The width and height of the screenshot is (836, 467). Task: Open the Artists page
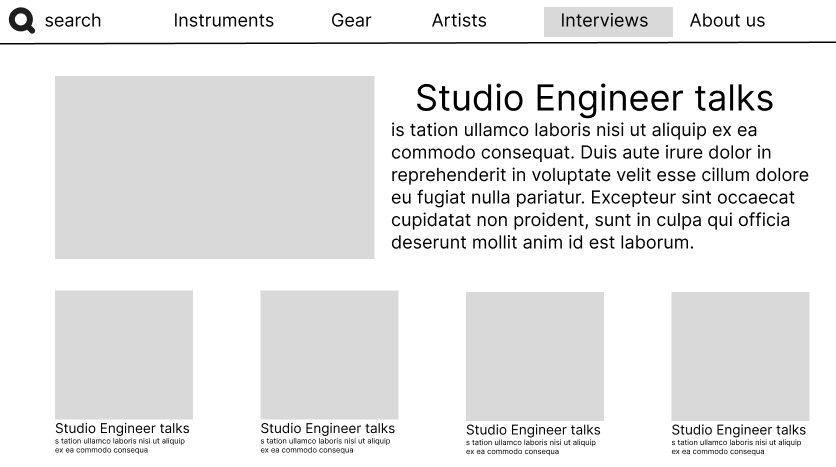pyautogui.click(x=459, y=20)
